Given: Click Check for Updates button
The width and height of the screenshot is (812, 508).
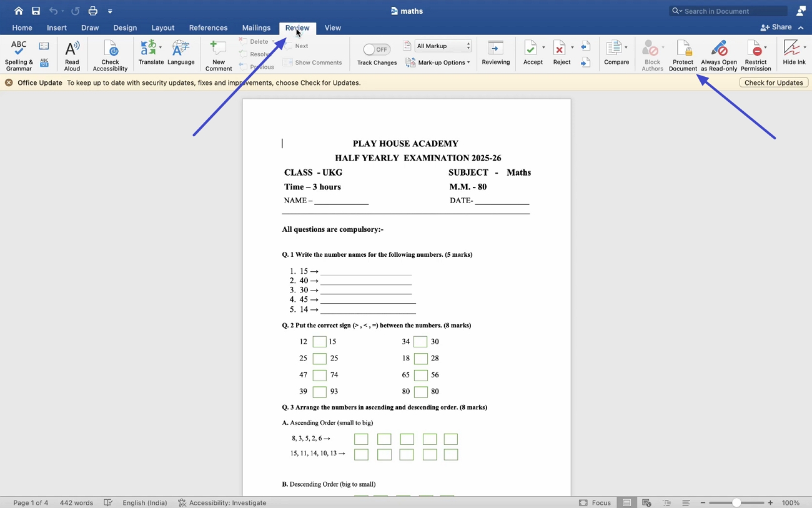Looking at the screenshot, I should click(x=773, y=82).
